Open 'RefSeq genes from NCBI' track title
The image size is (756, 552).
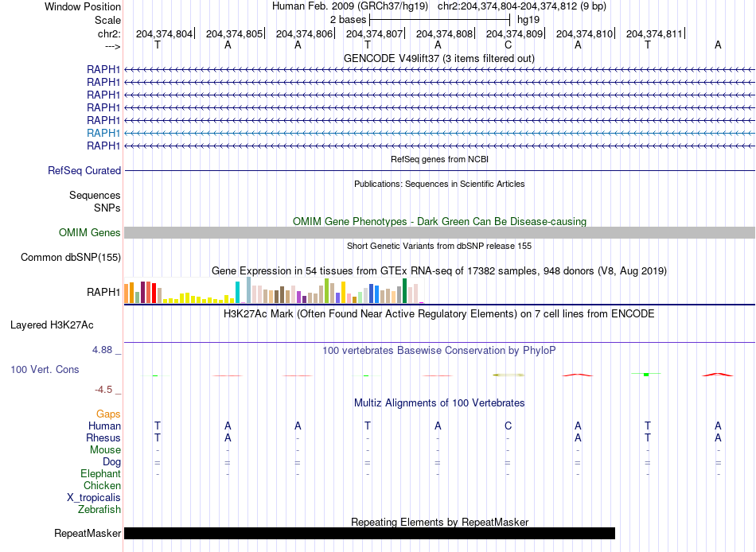pyautogui.click(x=439, y=159)
